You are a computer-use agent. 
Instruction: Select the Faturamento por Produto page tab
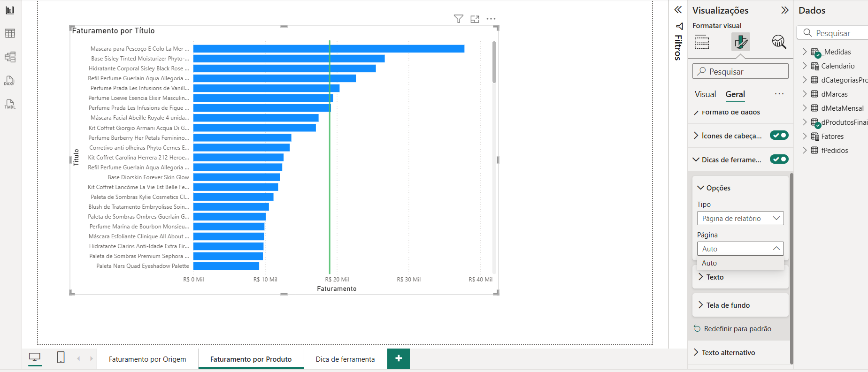(x=251, y=359)
